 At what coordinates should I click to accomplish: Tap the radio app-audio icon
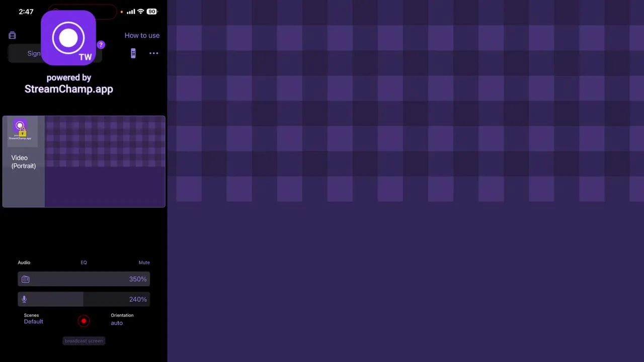[x=26, y=279]
